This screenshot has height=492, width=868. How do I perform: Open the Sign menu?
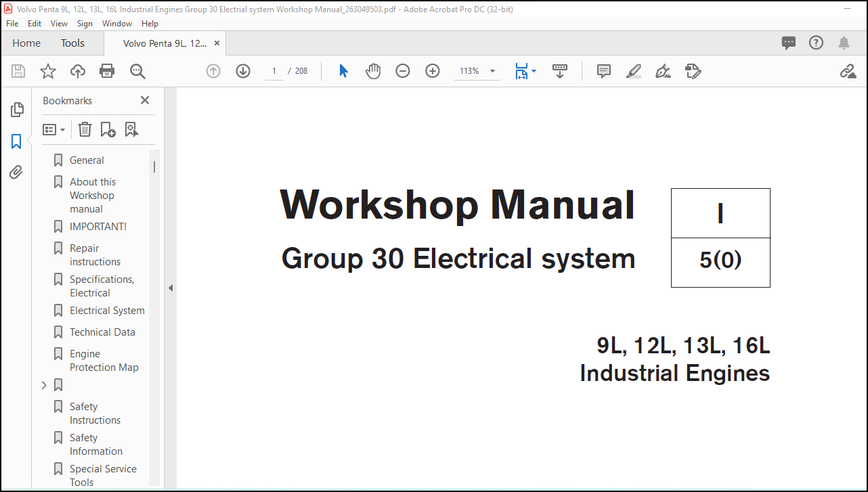pos(85,23)
